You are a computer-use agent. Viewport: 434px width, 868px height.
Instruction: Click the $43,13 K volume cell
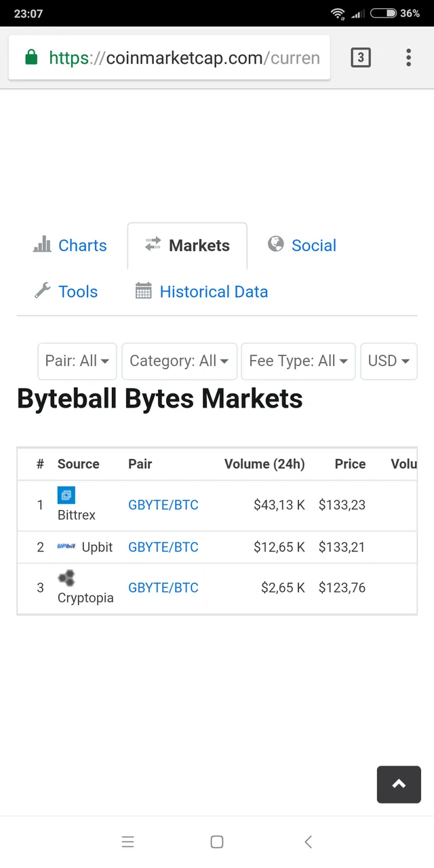point(279,505)
